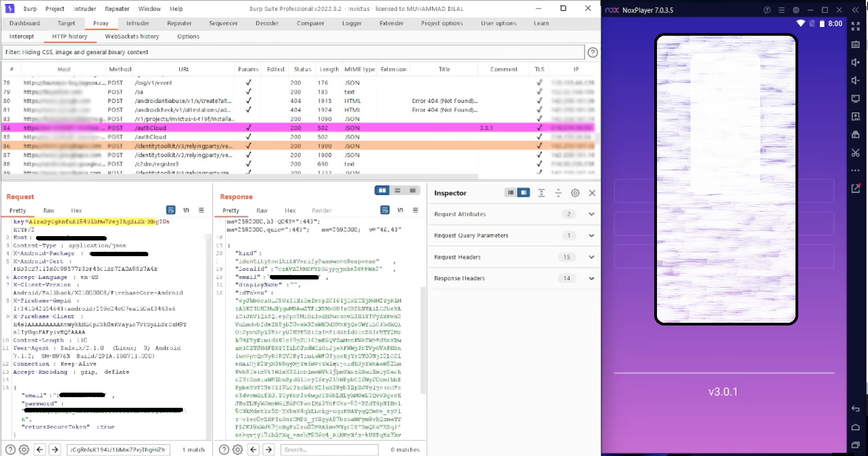Image resolution: width=868 pixels, height=456 pixels.
Task: Switch to WebSockets history tab
Action: coord(132,36)
